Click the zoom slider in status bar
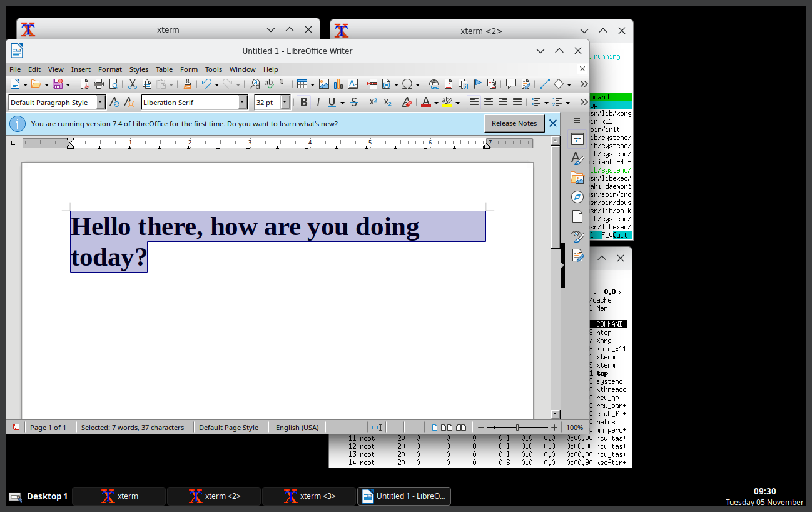812x512 pixels. (x=517, y=428)
